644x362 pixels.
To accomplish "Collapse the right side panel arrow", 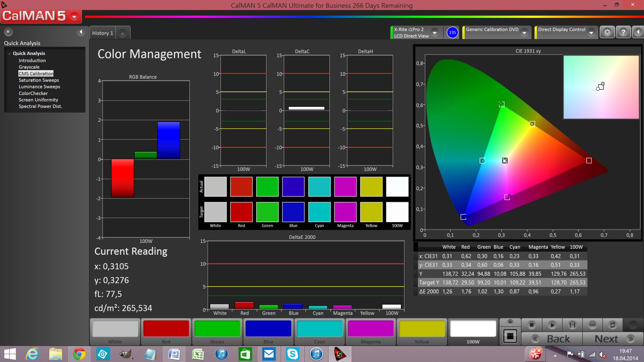I will [638, 32].
